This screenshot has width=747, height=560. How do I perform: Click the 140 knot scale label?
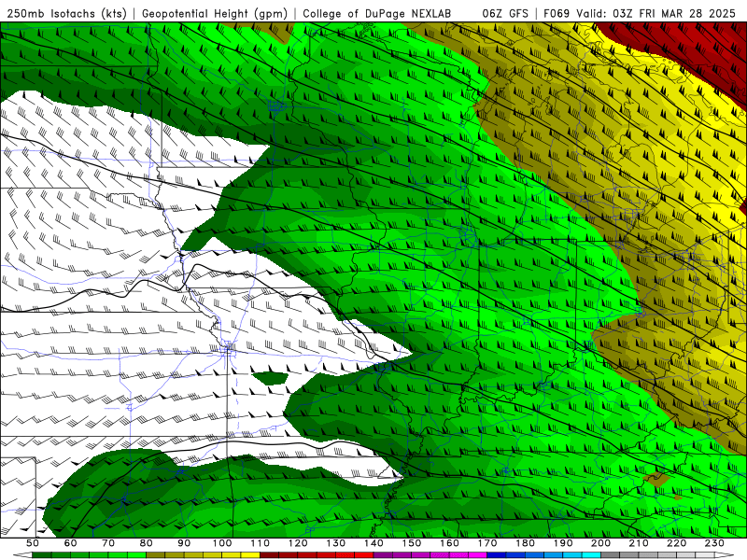(x=373, y=543)
